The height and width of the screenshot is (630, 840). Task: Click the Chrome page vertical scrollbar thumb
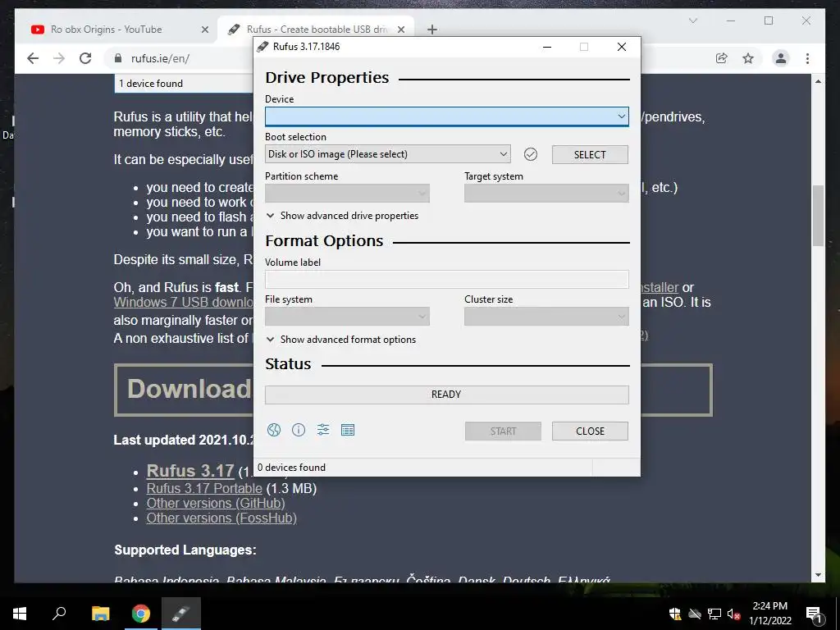(x=818, y=216)
